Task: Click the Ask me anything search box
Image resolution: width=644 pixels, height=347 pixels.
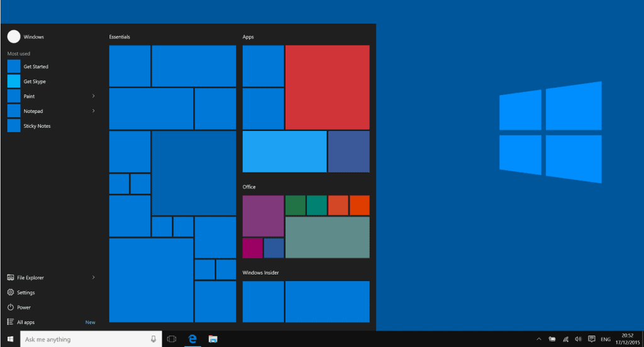Action: pyautogui.click(x=91, y=339)
